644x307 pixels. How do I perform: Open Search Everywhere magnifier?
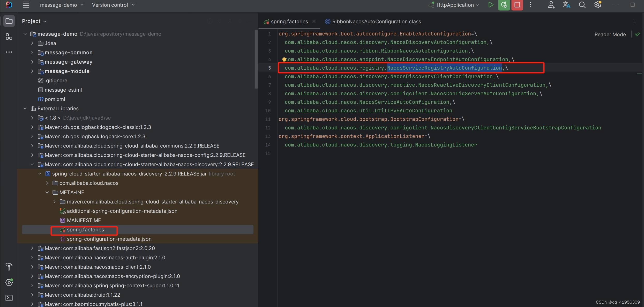click(582, 5)
